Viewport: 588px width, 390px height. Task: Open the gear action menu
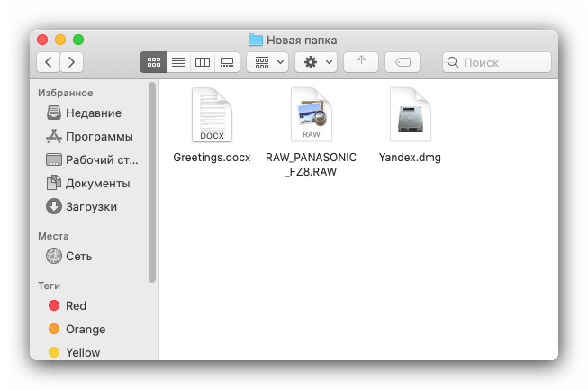coord(316,62)
